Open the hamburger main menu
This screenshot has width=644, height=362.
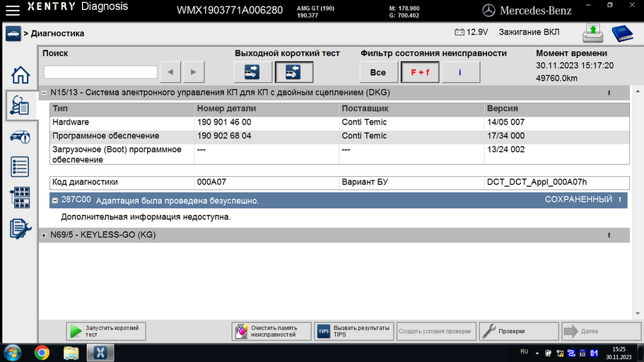12,11
